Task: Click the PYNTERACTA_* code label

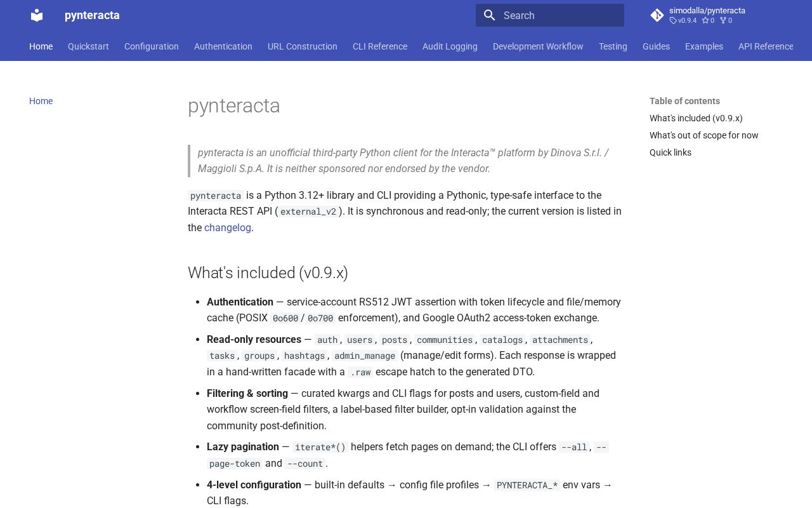Action: pos(527,485)
